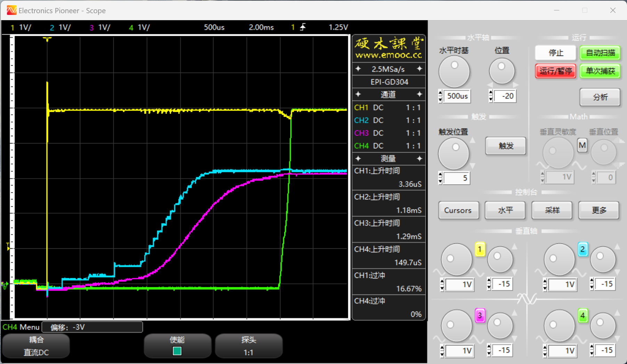Click the left star arrow beside 通道
This screenshot has width=627, height=364.
click(358, 94)
